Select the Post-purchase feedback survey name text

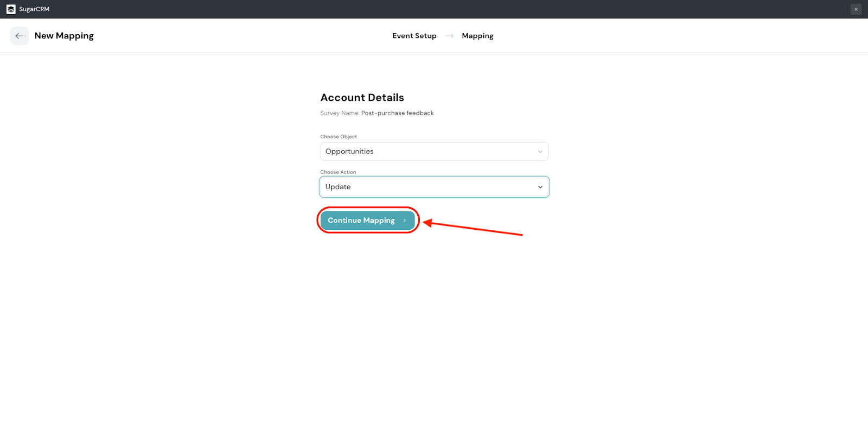tap(397, 113)
